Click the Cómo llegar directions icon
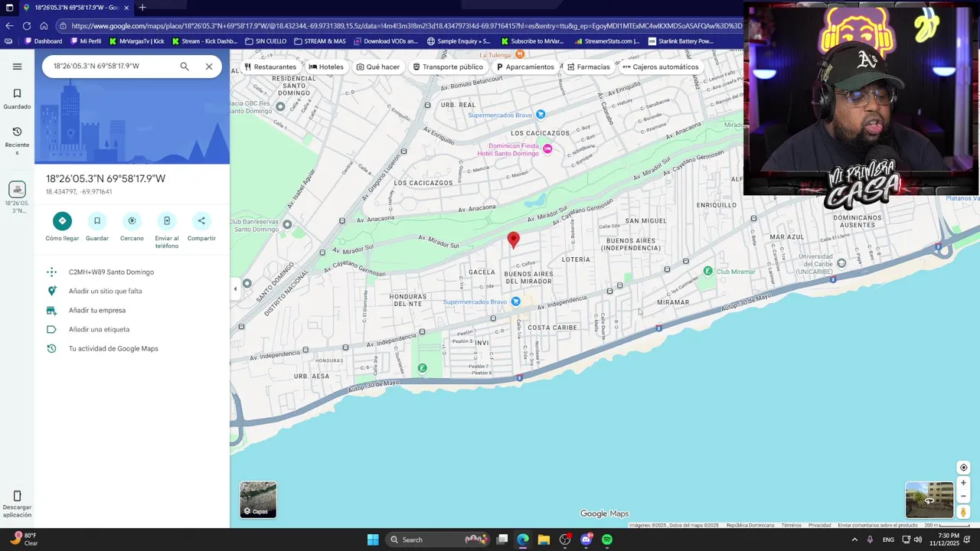 (62, 221)
